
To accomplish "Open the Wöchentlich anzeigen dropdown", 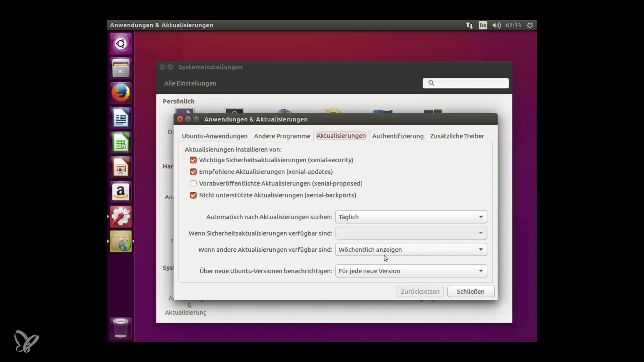I will click(411, 250).
